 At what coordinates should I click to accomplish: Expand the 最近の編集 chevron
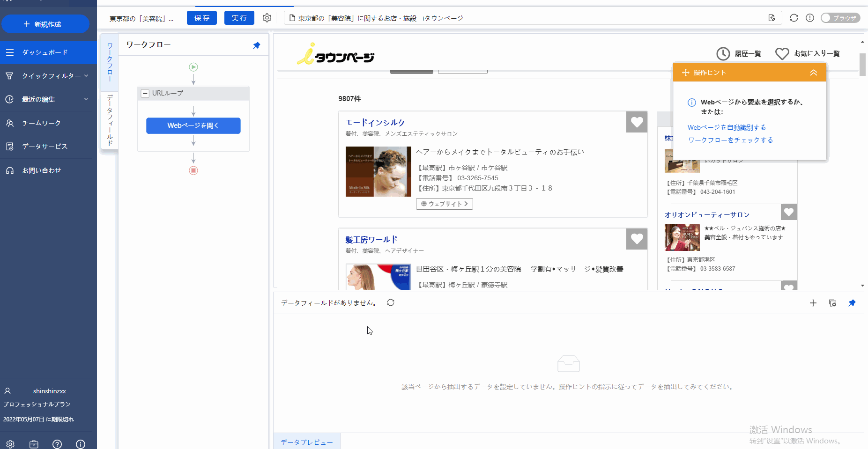click(x=86, y=99)
